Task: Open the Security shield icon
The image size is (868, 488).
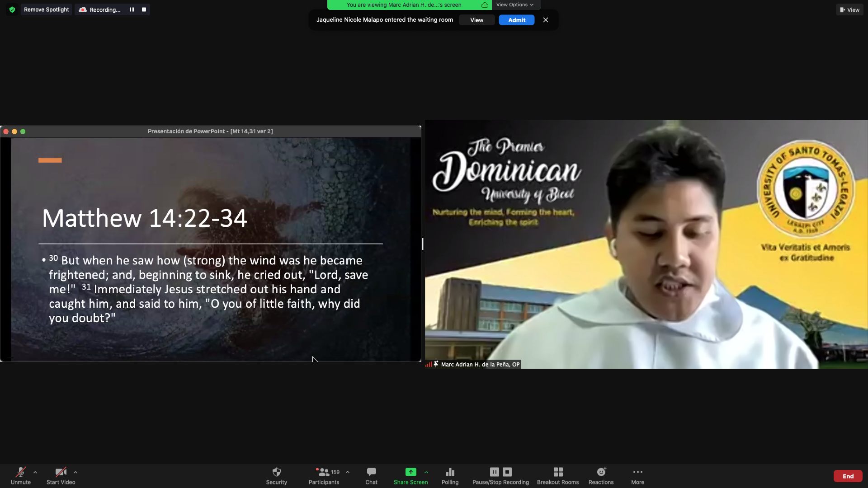Action: tap(276, 473)
